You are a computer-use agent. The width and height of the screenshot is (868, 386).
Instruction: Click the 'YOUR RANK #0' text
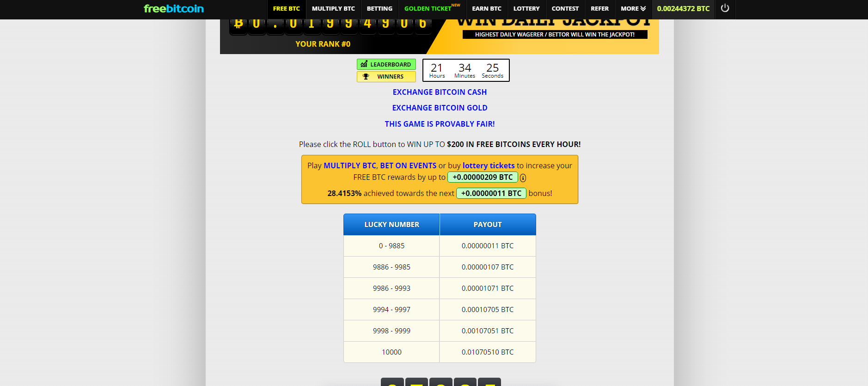click(323, 44)
